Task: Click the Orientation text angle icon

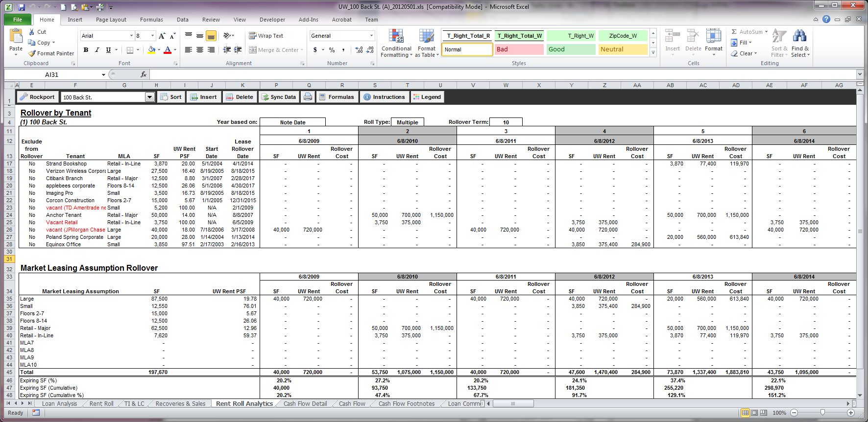Action: (x=227, y=36)
